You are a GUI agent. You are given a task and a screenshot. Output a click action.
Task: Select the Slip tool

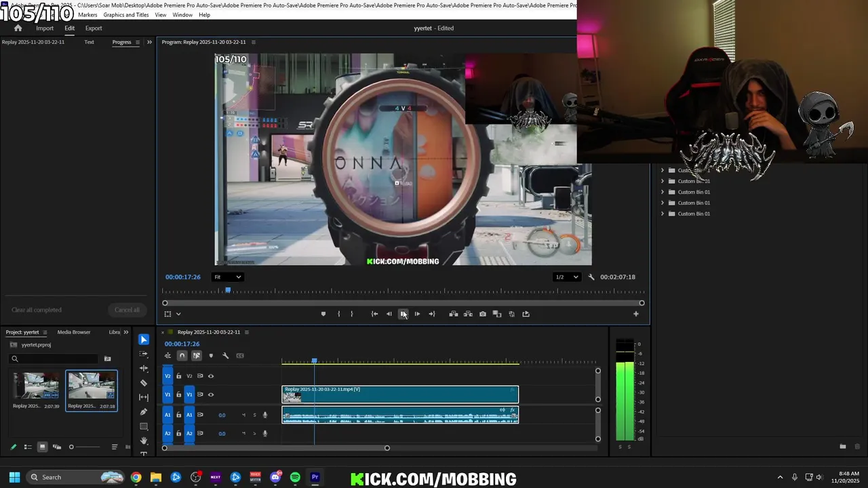[144, 397]
